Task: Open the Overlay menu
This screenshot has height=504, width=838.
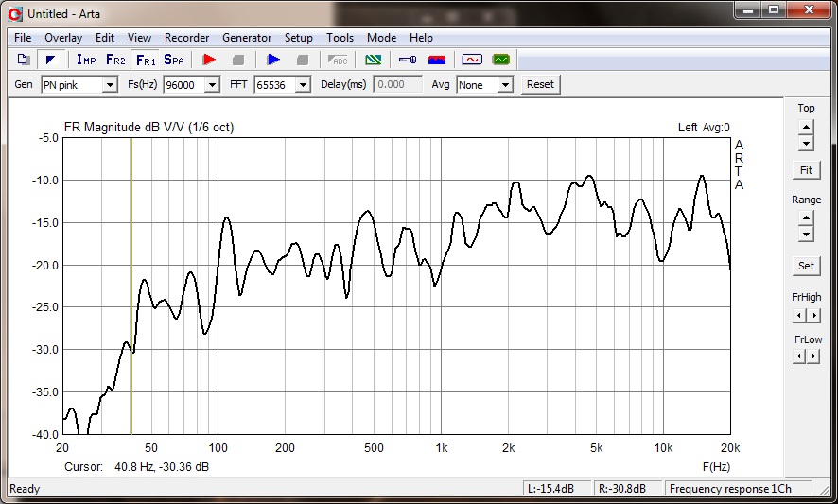Action: point(63,38)
